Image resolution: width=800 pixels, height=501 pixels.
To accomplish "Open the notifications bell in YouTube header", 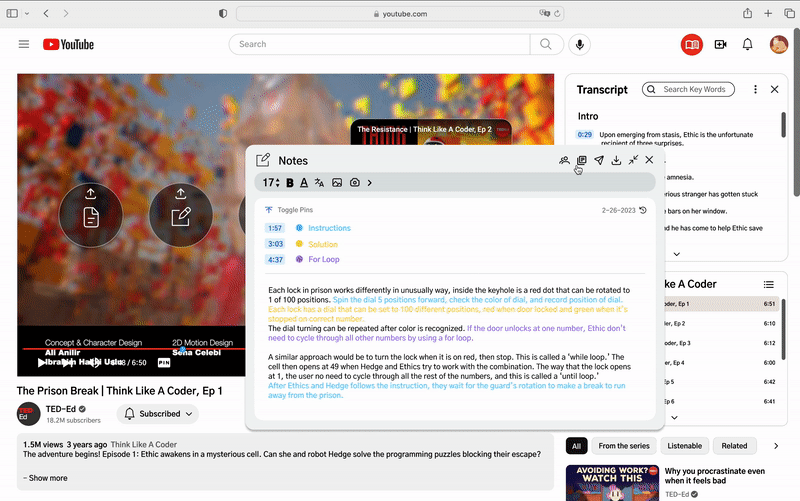I will tap(747, 45).
